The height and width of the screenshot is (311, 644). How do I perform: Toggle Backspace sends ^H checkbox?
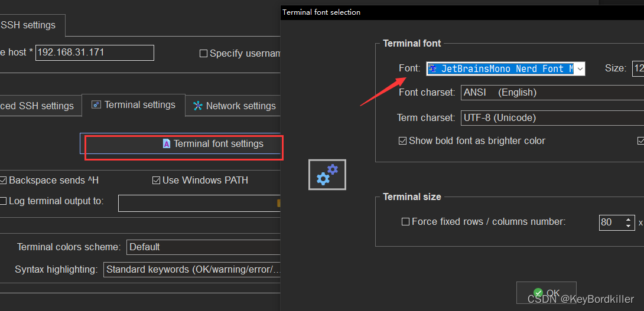tap(4, 180)
